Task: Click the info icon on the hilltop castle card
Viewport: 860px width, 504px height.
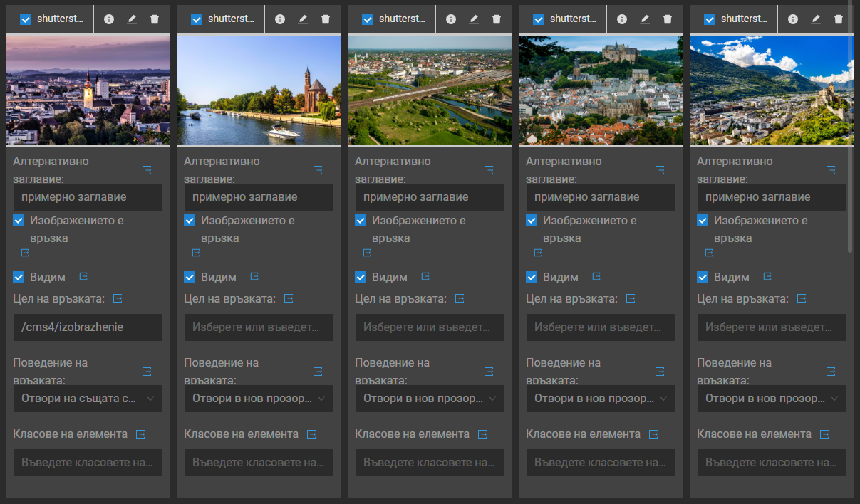Action: pyautogui.click(x=622, y=19)
